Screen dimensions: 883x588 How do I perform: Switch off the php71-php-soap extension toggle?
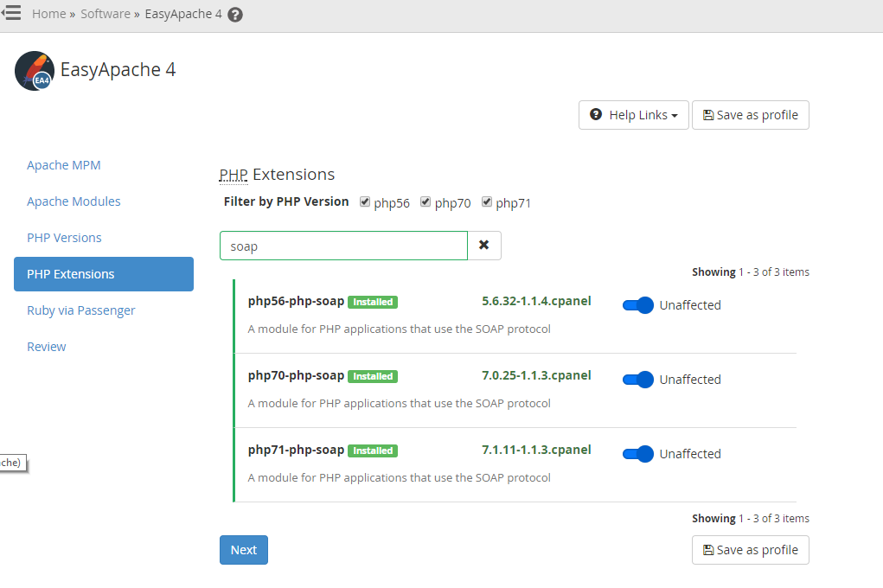638,454
